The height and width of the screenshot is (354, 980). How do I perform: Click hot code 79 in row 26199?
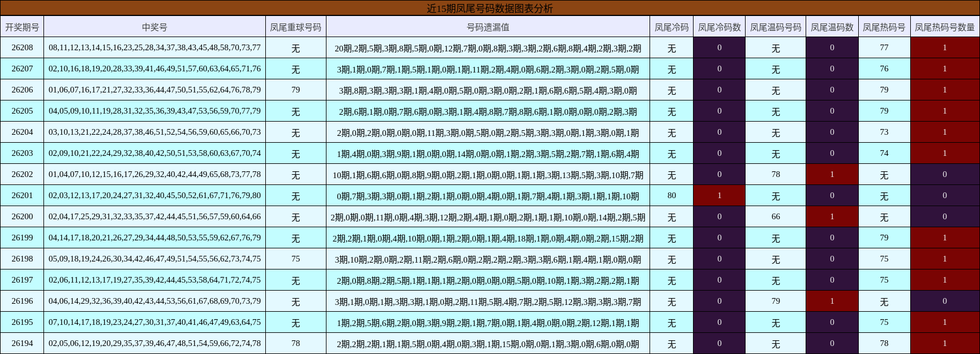[884, 238]
